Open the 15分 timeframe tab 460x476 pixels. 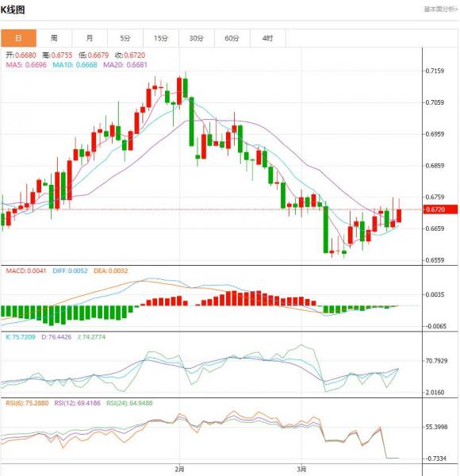(x=161, y=38)
